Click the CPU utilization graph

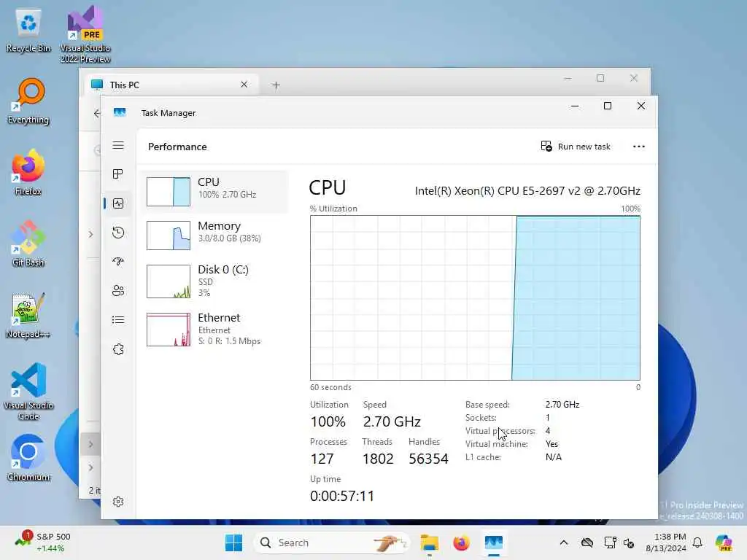click(x=475, y=298)
